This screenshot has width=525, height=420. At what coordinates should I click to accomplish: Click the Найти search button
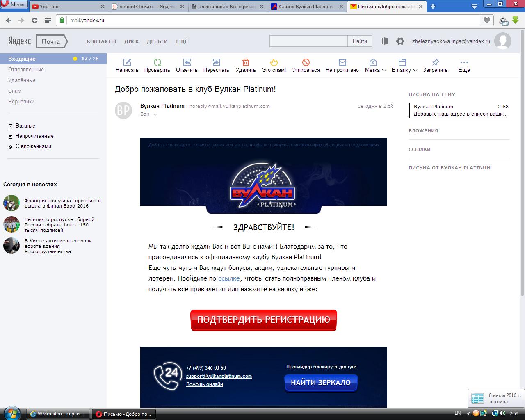(360, 41)
